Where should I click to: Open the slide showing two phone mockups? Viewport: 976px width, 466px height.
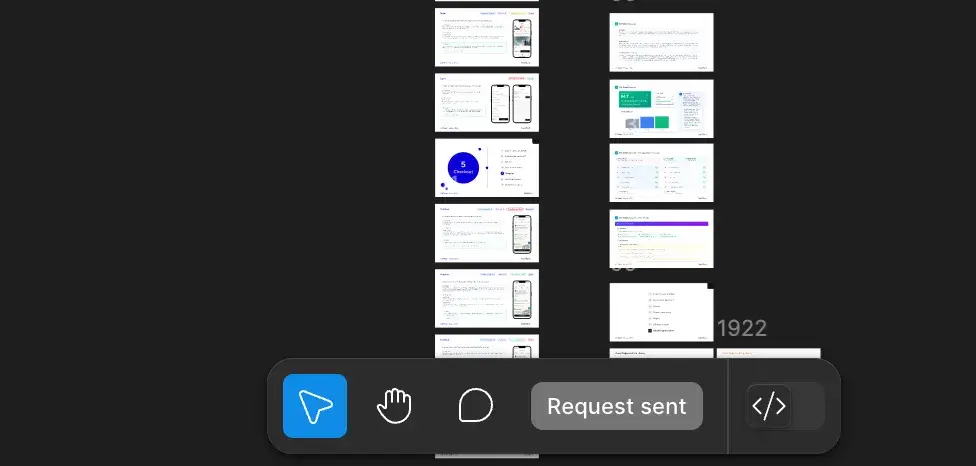point(487,103)
